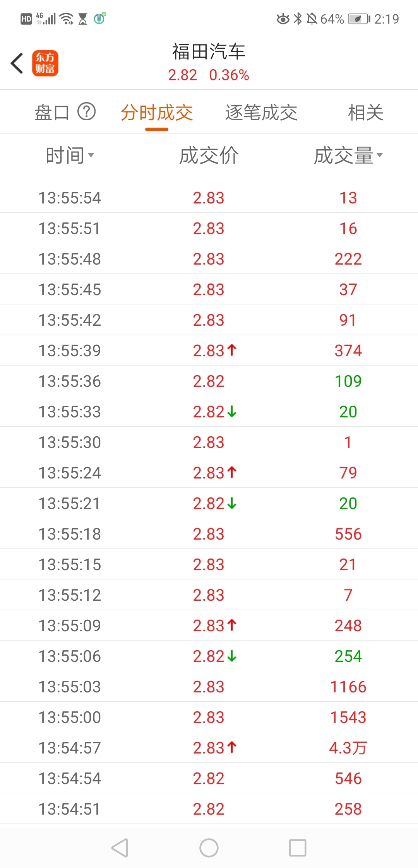Tap the back arrow icon
This screenshot has width=418, height=868.
[x=17, y=63]
